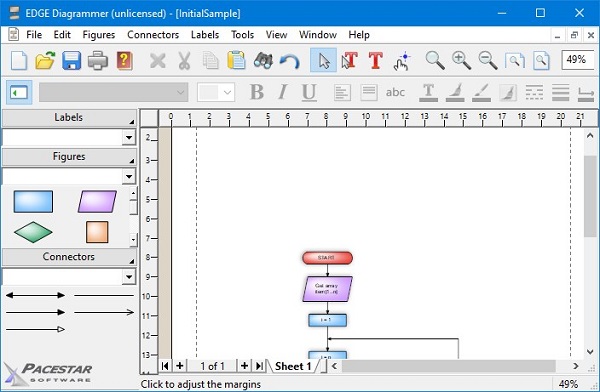
Task: Open the Labels menu
Action: point(205,35)
